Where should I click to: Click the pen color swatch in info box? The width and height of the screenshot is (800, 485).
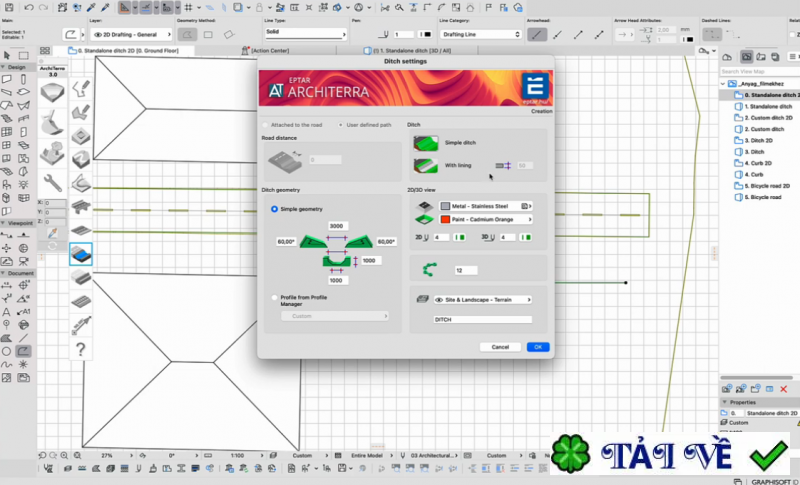426,34
